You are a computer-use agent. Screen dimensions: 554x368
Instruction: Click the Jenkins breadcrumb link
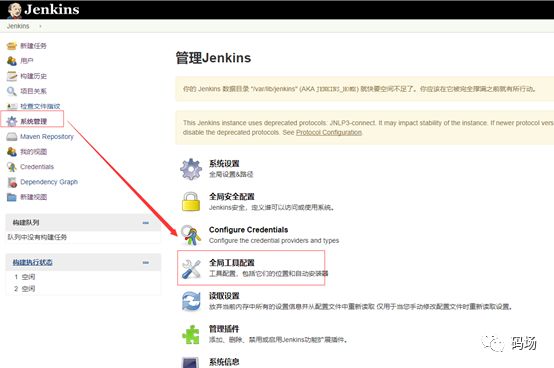click(x=18, y=26)
